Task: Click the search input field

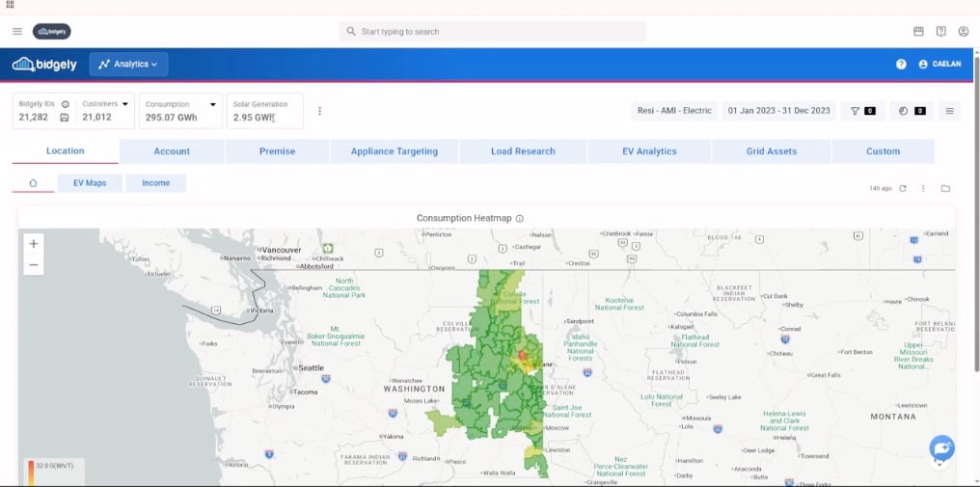Action: 492,32
